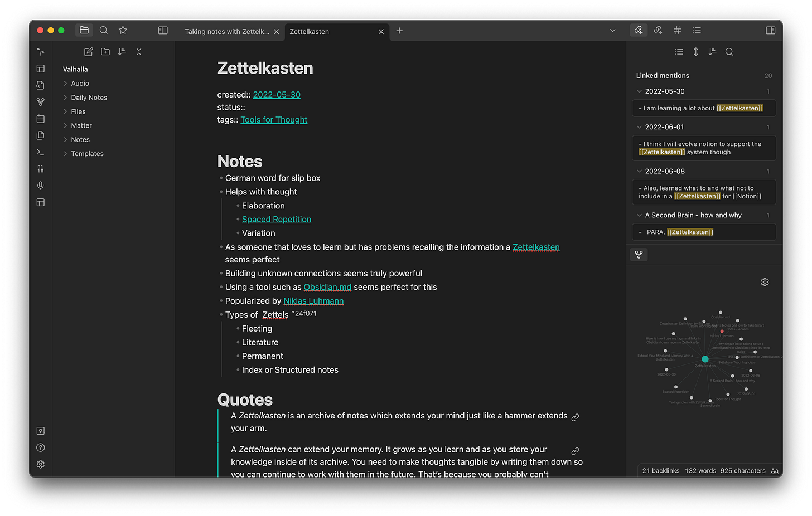The width and height of the screenshot is (812, 516).
Task: Open outline pane list icon in top bar
Action: (697, 30)
